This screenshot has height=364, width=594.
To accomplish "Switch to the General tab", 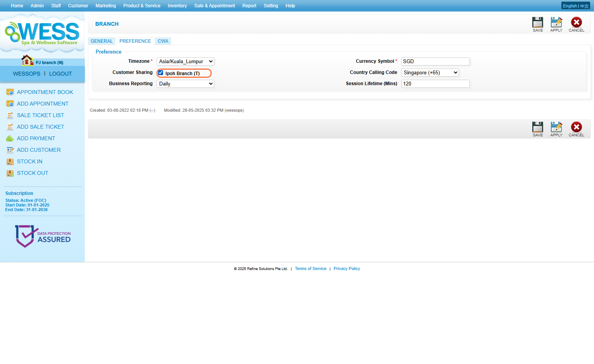I will (x=102, y=41).
